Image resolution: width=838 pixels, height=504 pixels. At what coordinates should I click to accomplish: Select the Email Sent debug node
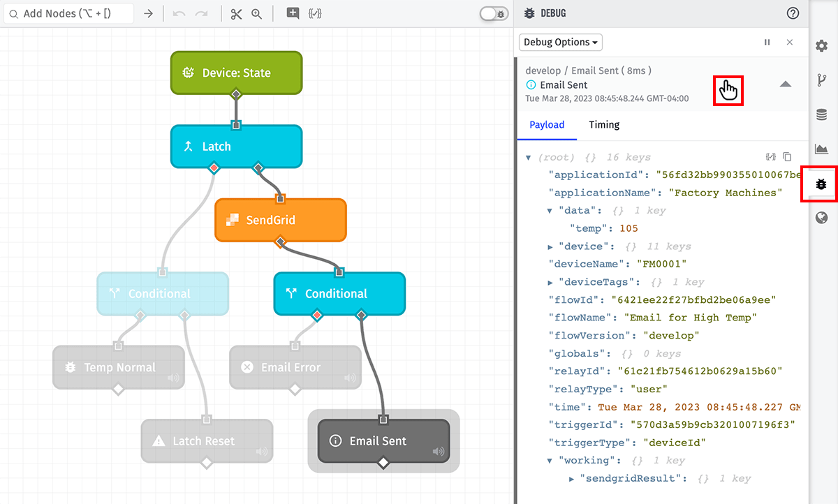pos(383,441)
